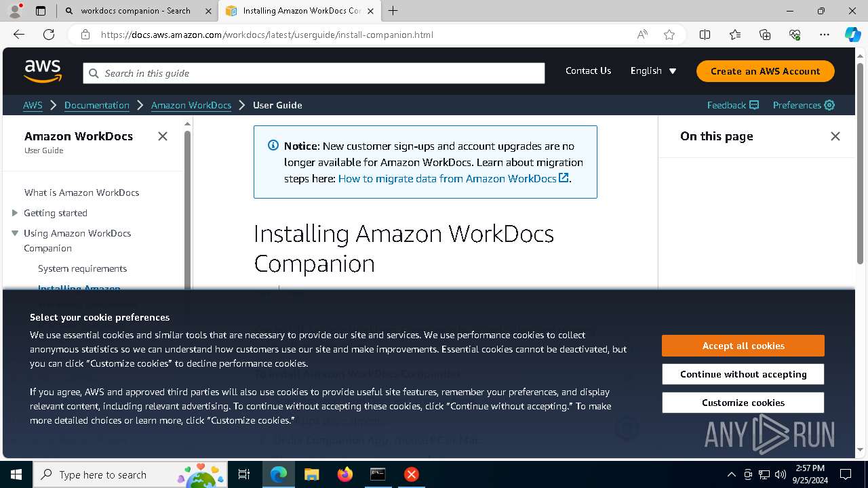Image resolution: width=868 pixels, height=488 pixels.
Task: Go to AWS breadcrumb link
Action: tap(33, 105)
